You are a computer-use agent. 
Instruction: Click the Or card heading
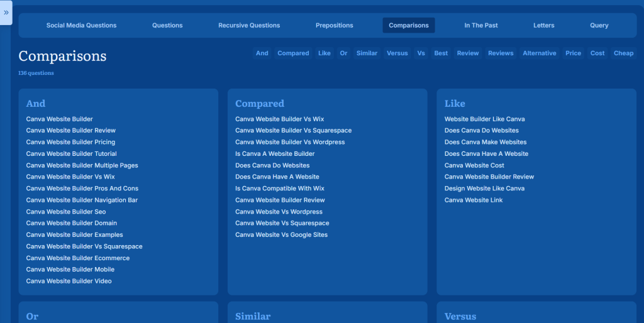(x=32, y=317)
